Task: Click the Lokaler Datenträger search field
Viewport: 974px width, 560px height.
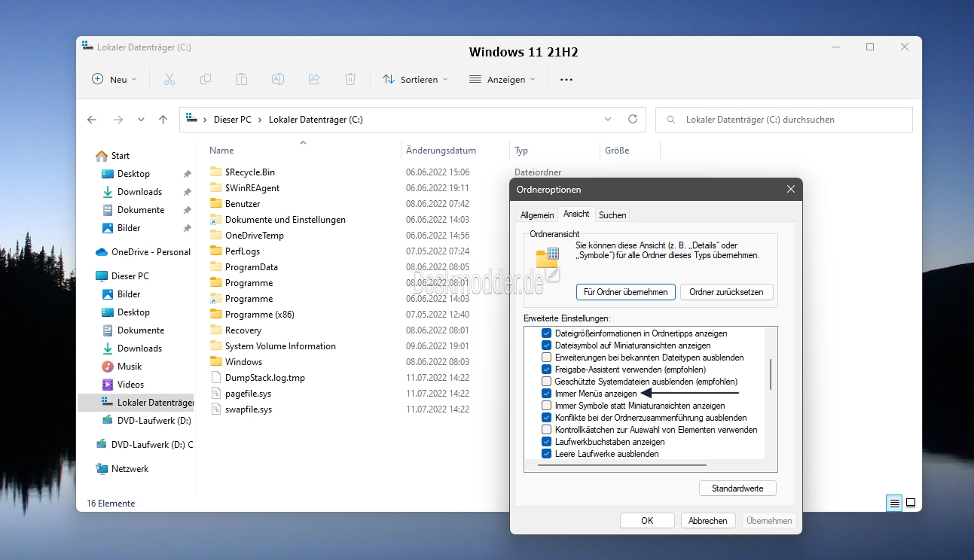Action: pyautogui.click(x=784, y=120)
